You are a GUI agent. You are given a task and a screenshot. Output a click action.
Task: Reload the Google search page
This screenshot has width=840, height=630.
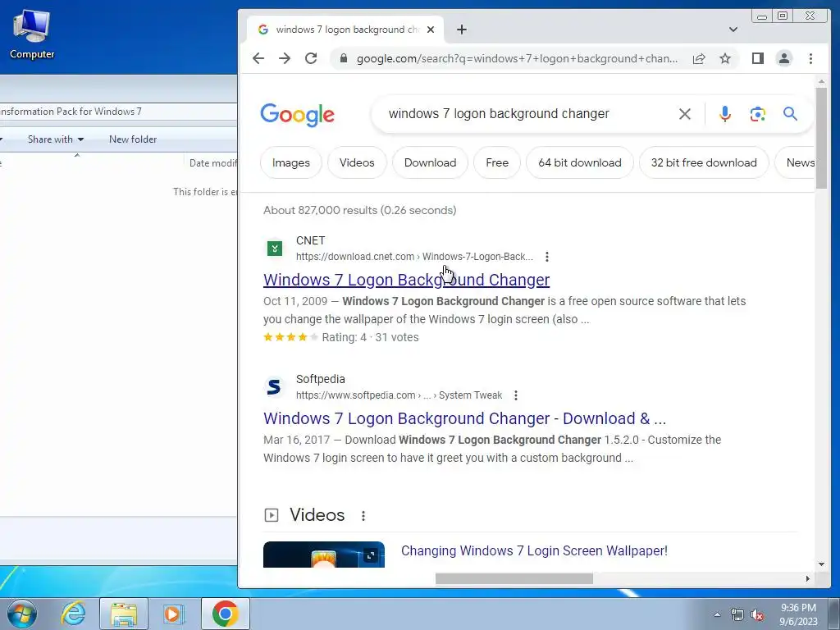click(311, 58)
